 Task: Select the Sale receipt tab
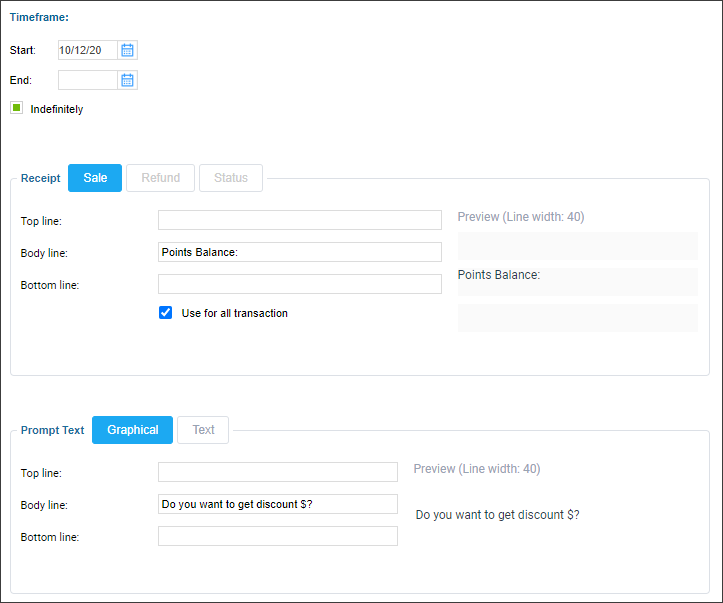tap(95, 178)
